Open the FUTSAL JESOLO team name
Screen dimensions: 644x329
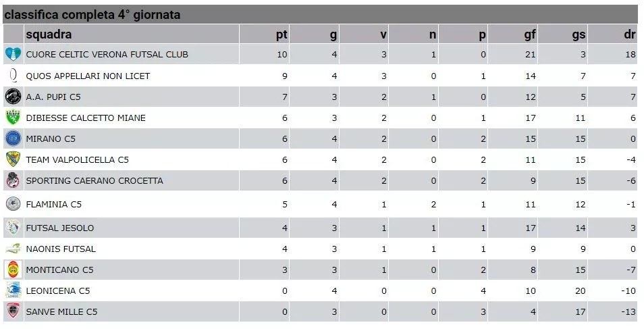coord(60,228)
